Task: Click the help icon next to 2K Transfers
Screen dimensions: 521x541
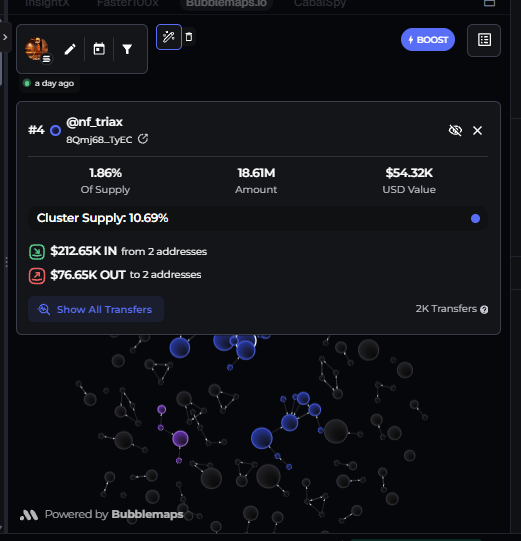Action: click(x=484, y=309)
